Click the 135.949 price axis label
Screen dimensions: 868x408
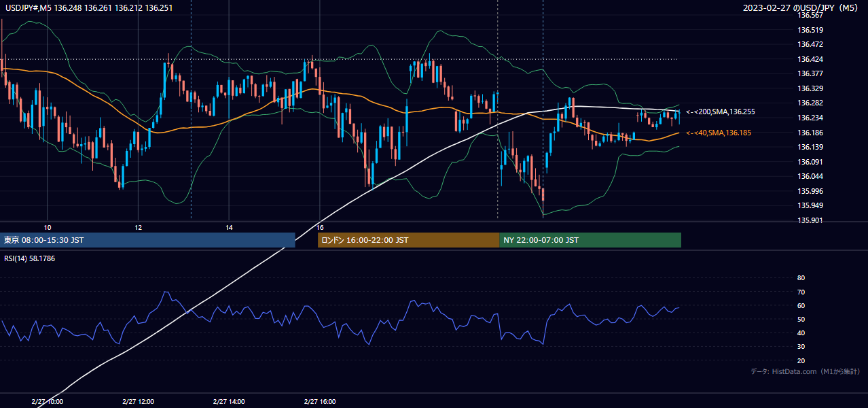pos(810,205)
